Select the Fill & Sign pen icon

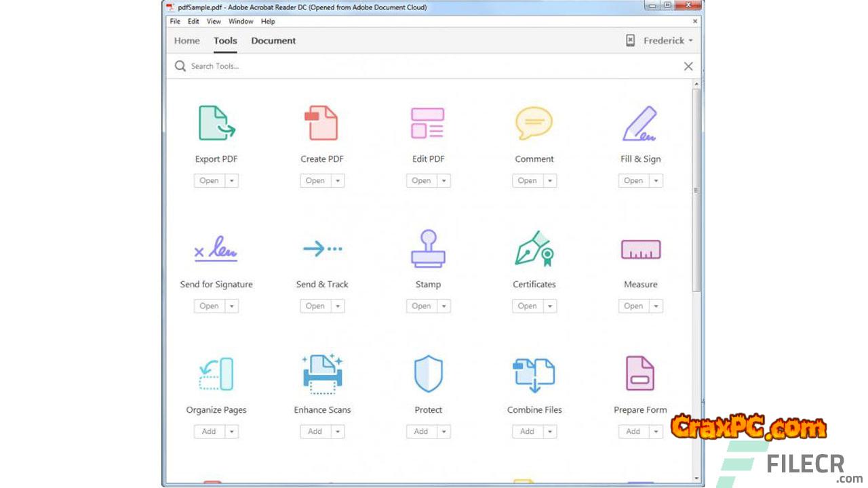(639, 123)
